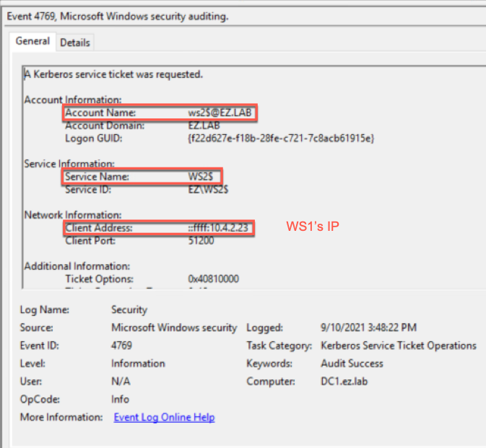Click the Event ID value 4769

click(121, 346)
